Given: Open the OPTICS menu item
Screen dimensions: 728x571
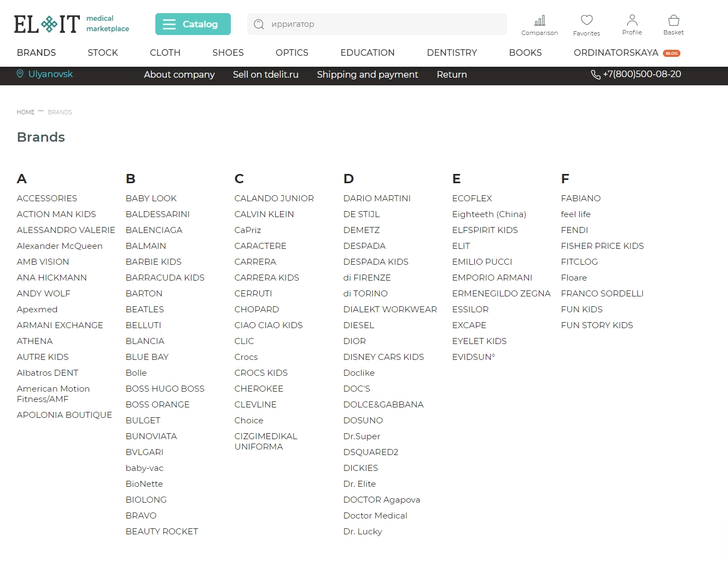Looking at the screenshot, I should coord(292,53).
